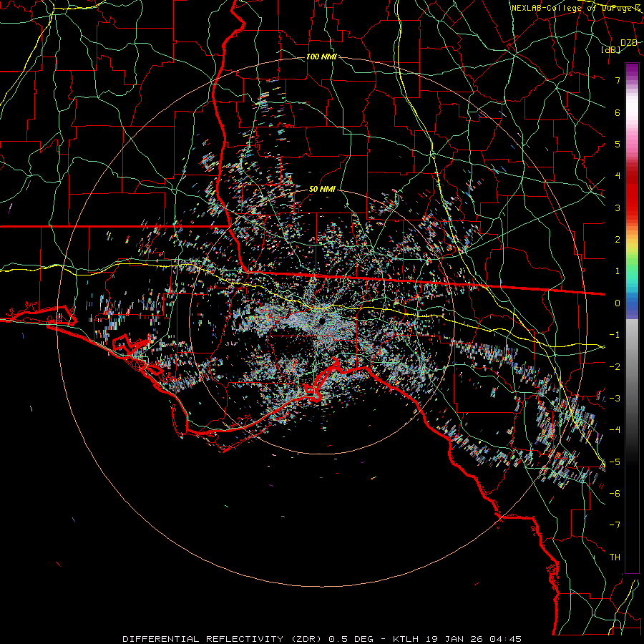Select the -3 dB scale label
This screenshot has width=644, height=644.
615,398
